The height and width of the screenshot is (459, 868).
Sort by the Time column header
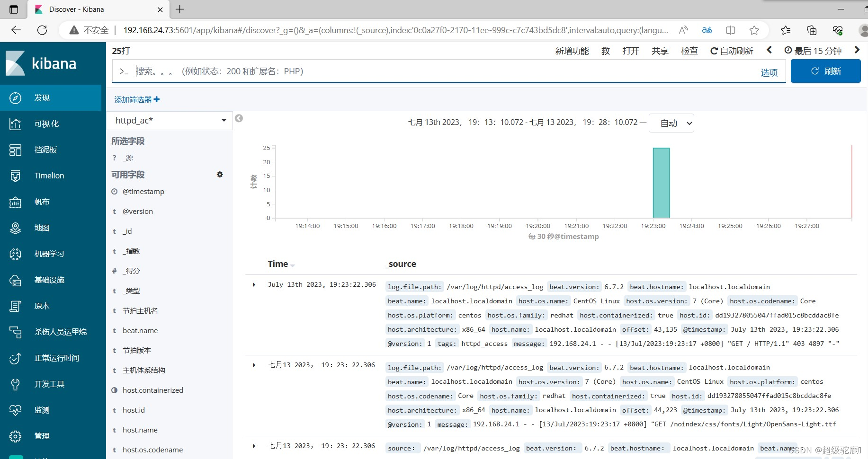point(281,264)
